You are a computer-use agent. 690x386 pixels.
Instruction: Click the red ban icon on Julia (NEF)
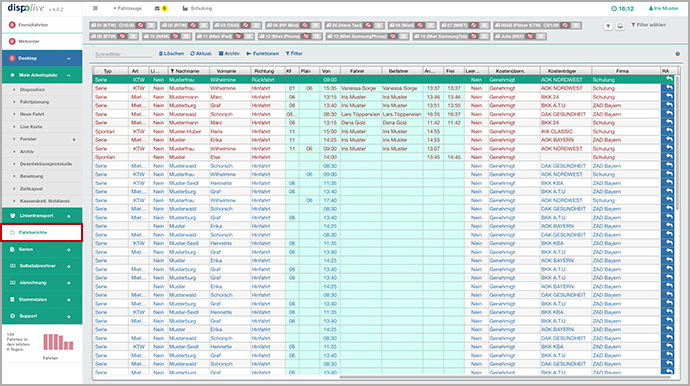pyautogui.click(x=530, y=36)
